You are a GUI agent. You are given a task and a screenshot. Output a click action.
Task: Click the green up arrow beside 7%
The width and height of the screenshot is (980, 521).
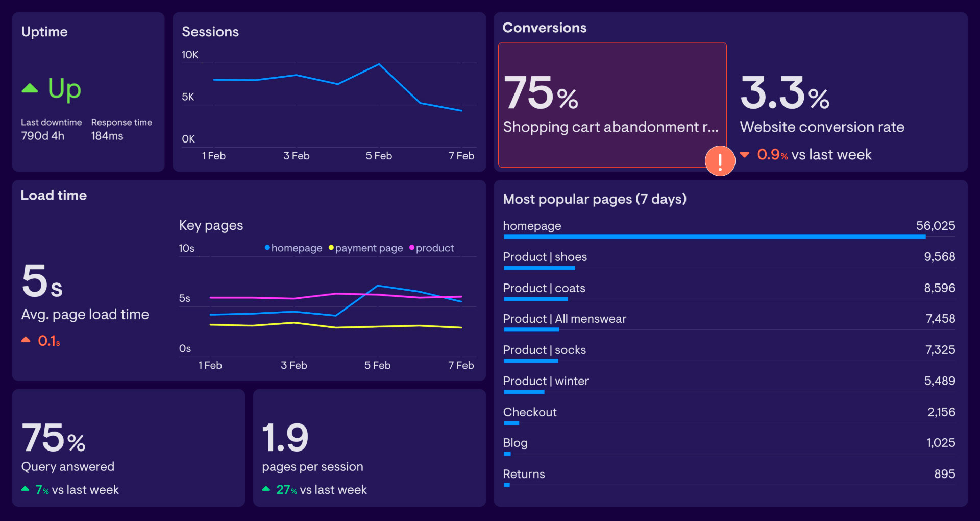[25, 489]
